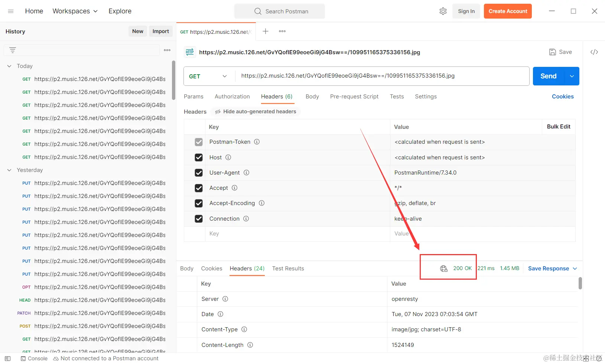Open the request Settings tab

[x=426, y=97]
